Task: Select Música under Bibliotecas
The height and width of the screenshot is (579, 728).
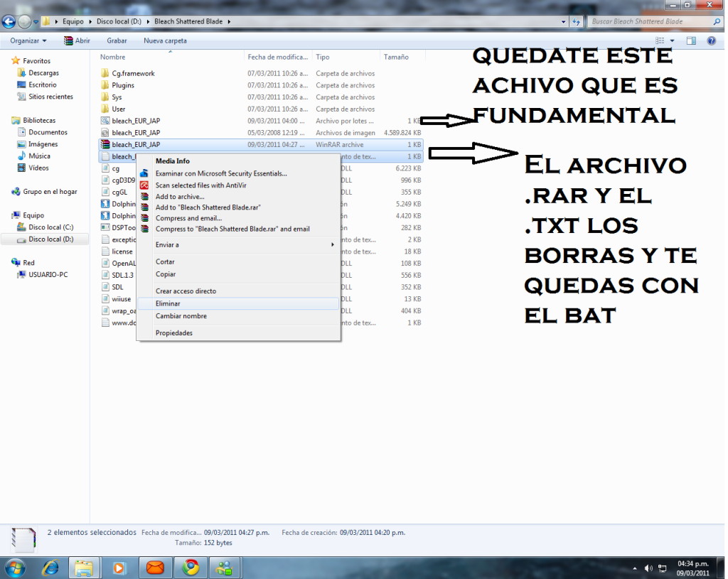Action: [x=39, y=156]
